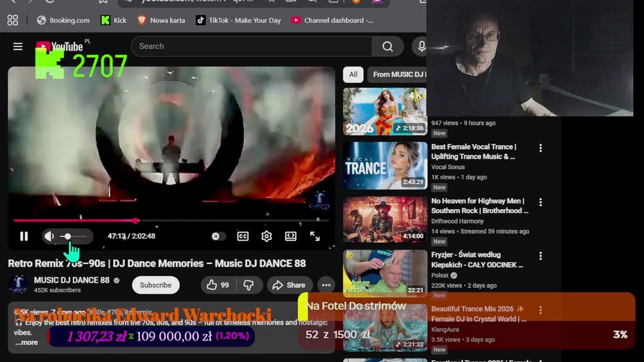Subscribe to MUSIC DJ DANCE 88
This screenshot has height=362, width=644.
coord(155,285)
